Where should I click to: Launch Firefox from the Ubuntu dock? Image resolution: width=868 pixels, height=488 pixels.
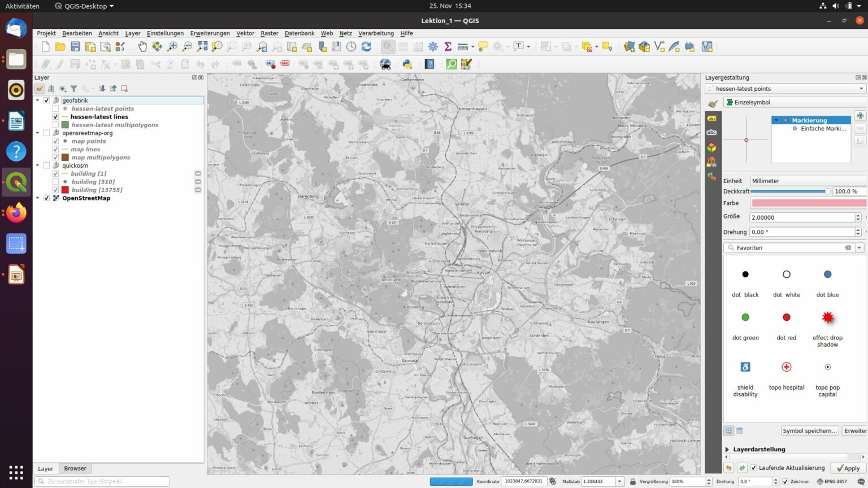16,213
